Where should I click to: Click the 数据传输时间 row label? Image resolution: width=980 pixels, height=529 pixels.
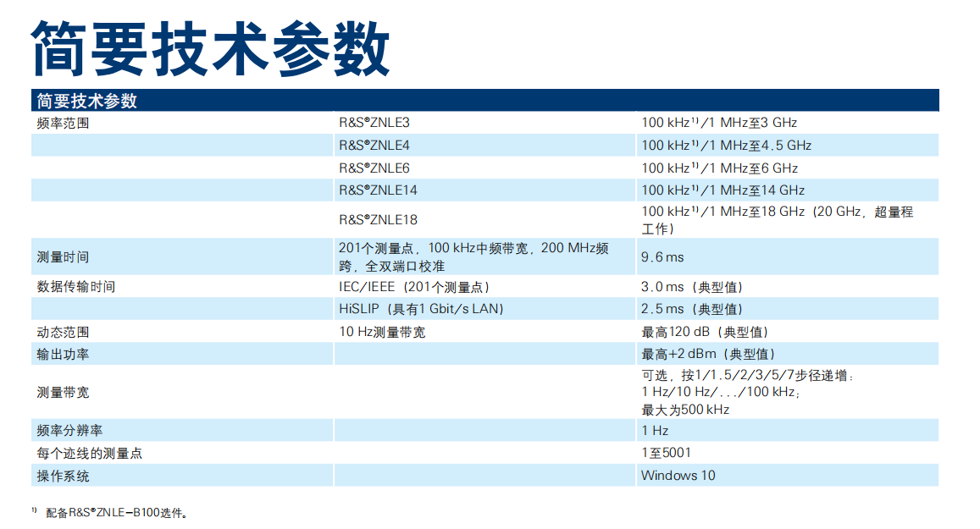tap(76, 287)
